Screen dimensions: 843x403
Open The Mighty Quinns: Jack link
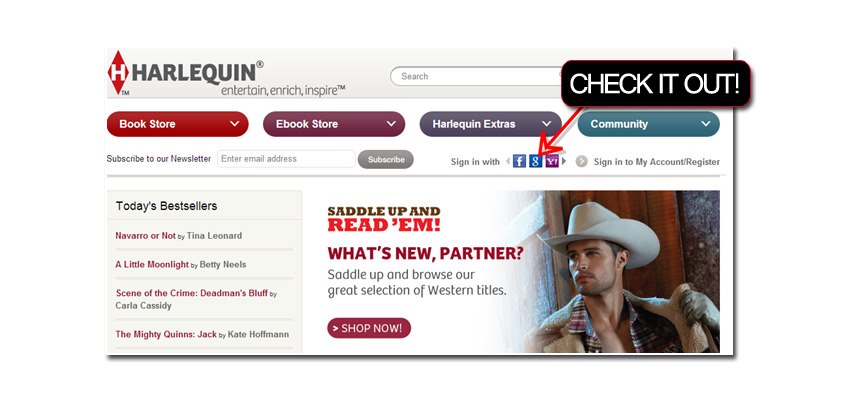point(166,334)
